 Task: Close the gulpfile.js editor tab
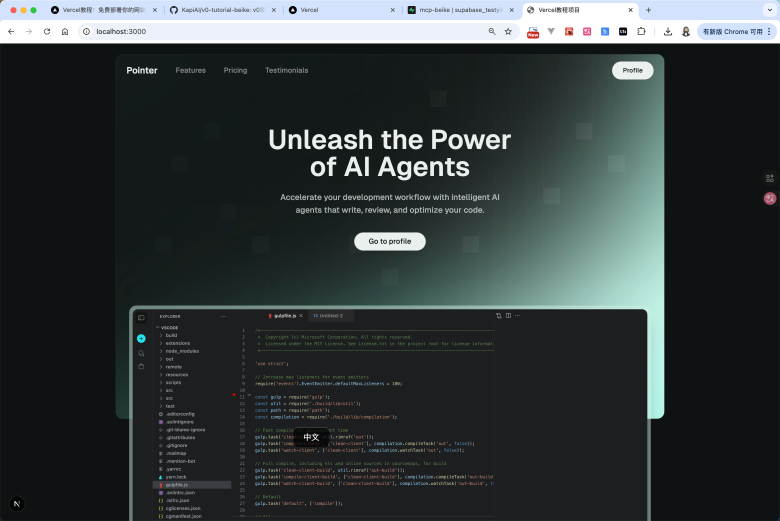(301, 316)
